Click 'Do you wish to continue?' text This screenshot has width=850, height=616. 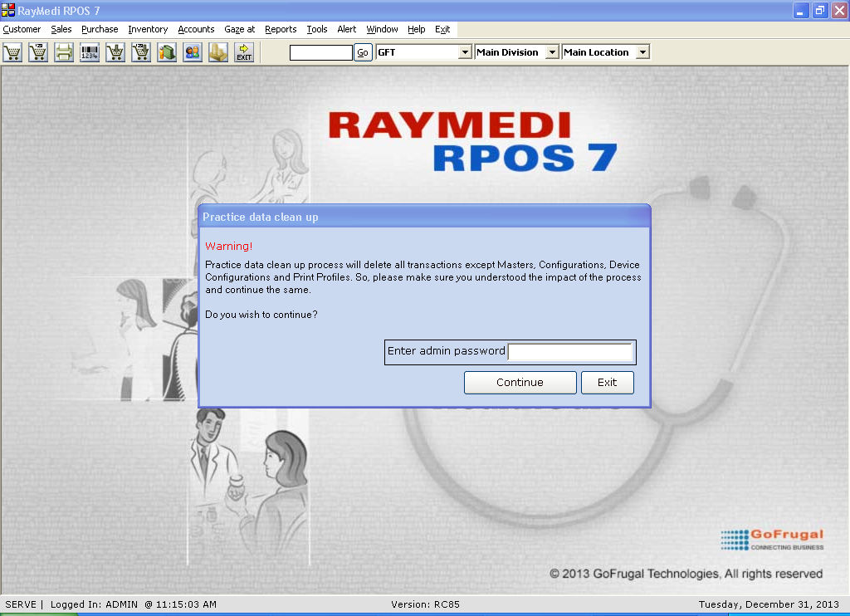coord(261,315)
